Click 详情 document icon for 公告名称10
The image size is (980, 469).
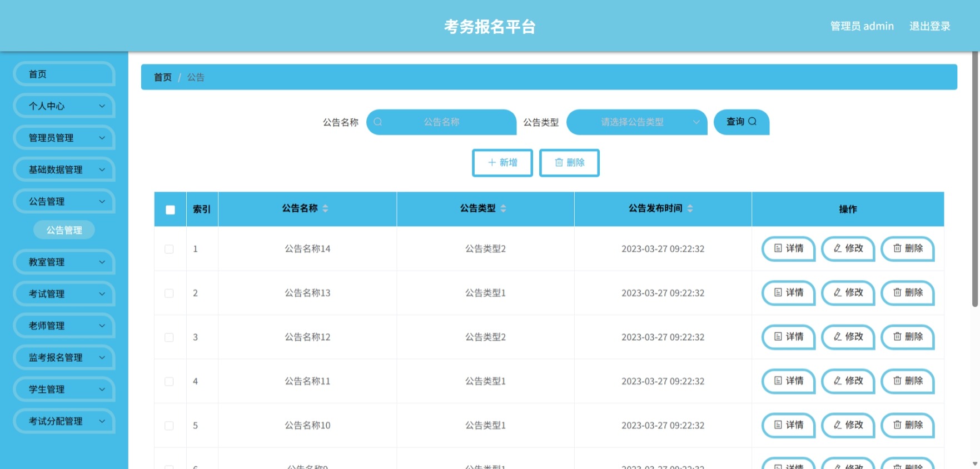point(778,425)
